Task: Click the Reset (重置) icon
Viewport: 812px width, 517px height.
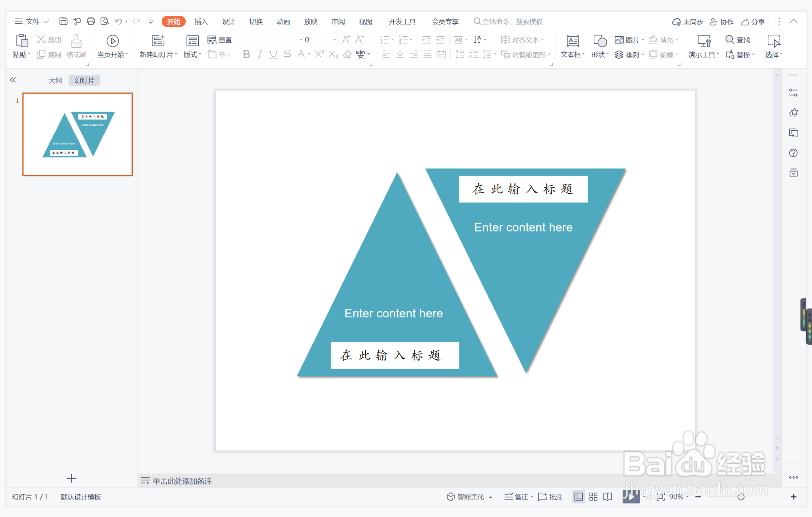Action: pyautogui.click(x=212, y=40)
